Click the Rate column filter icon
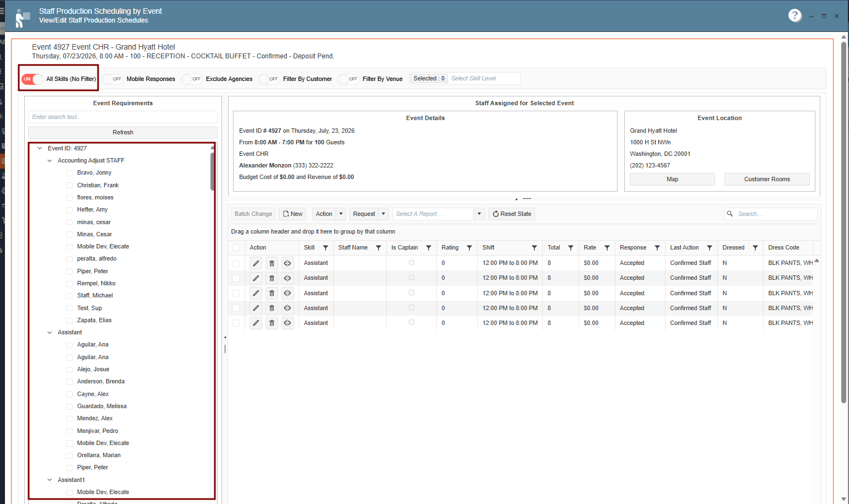The width and height of the screenshot is (849, 504). (607, 248)
